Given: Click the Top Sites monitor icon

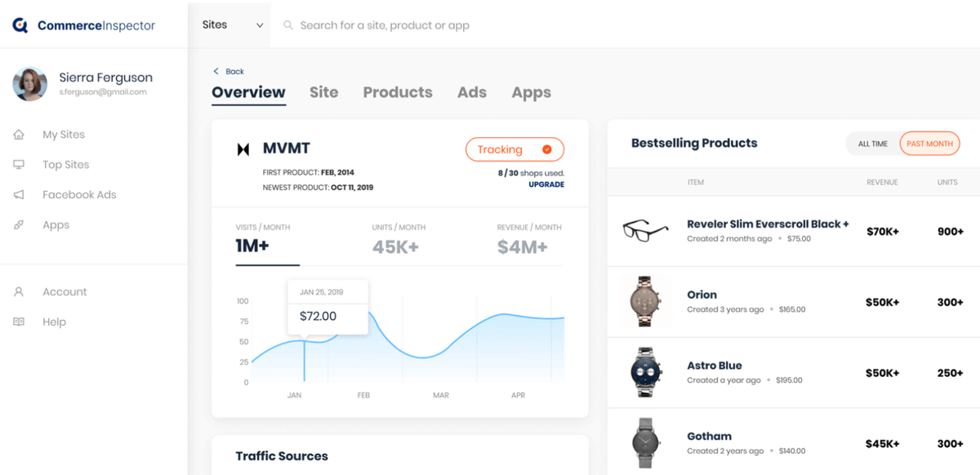Looking at the screenshot, I should pos(19,165).
